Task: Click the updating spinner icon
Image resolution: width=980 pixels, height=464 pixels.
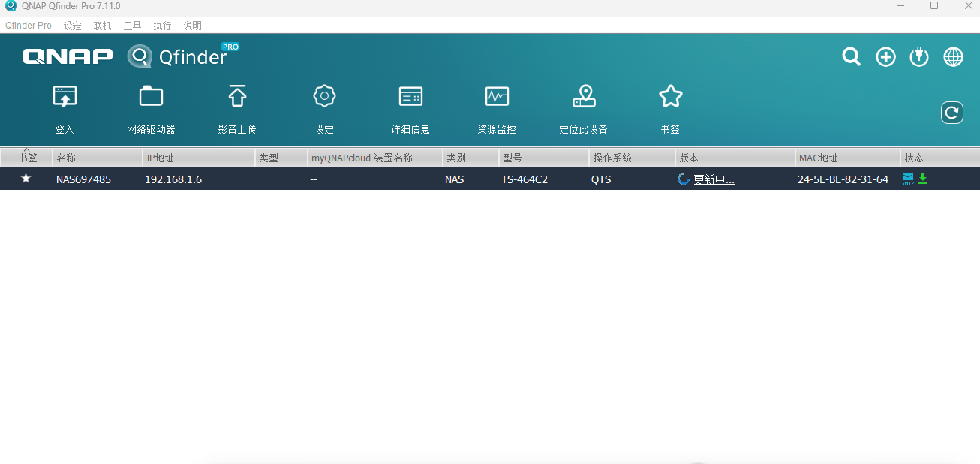Action: (x=684, y=179)
